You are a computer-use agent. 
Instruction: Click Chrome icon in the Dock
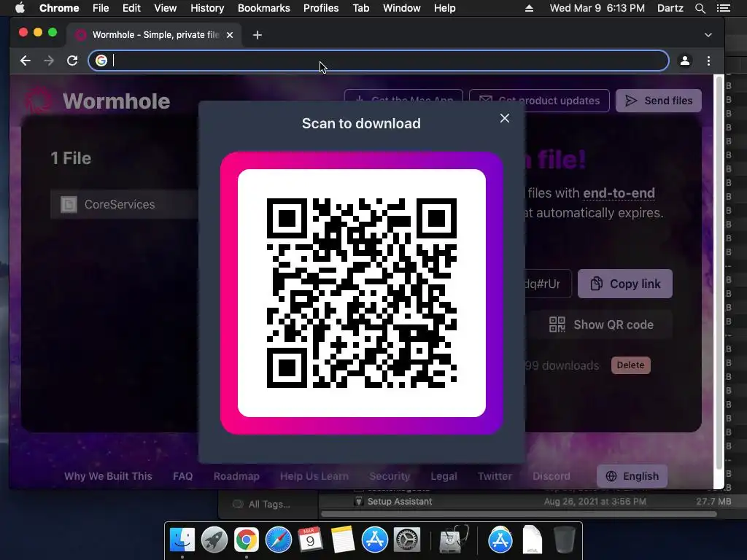247,540
